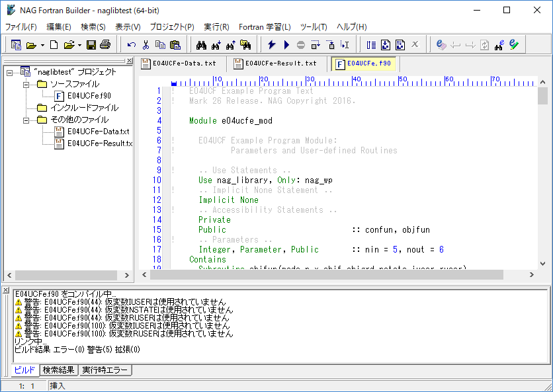
Task: Open the dropdown arrow beside open-project icon
Action: point(42,45)
